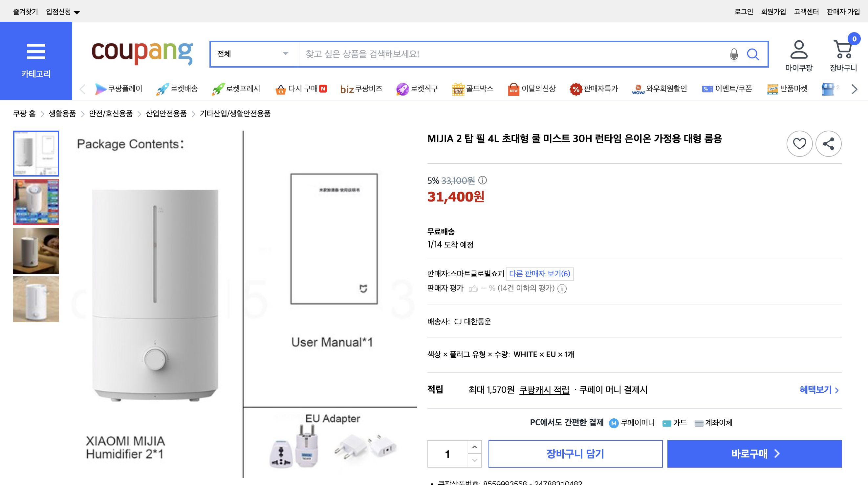The width and height of the screenshot is (868, 485).
Task: Open the 골드박스 gift box icon
Action: click(x=458, y=89)
